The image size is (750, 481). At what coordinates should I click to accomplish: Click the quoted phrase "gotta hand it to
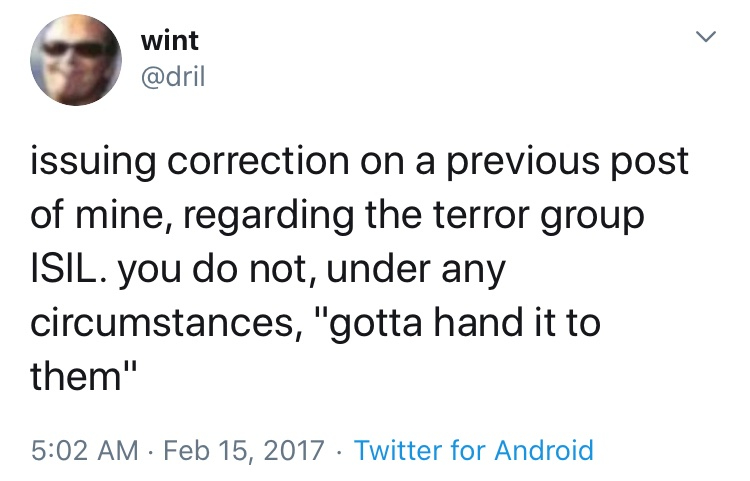click(463, 322)
